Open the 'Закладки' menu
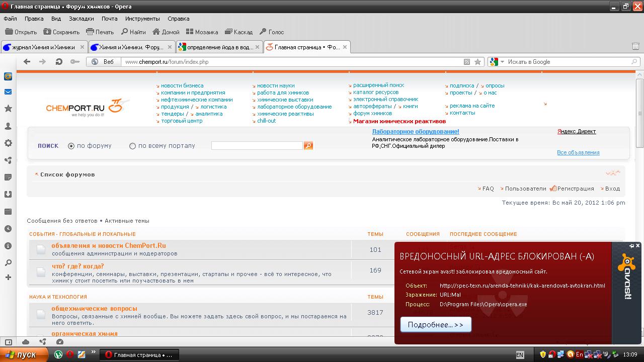 (x=81, y=19)
